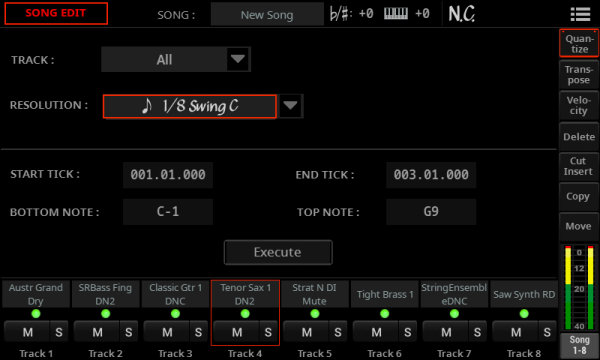Open the page menu hamburger icon
600x360 pixels.
tap(580, 14)
